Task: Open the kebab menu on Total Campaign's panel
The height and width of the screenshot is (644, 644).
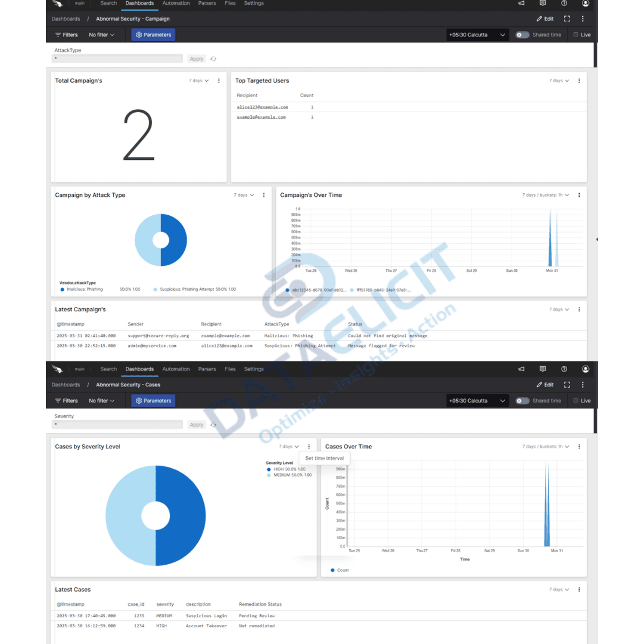Action: click(x=218, y=80)
